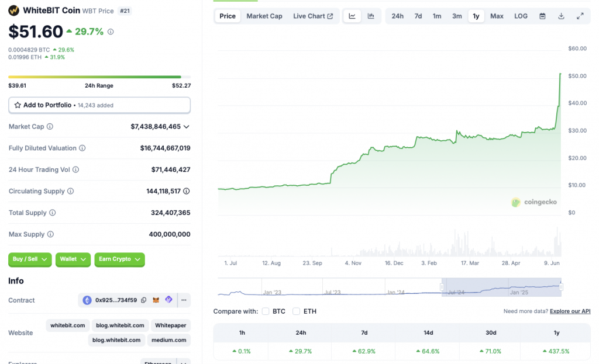This screenshot has height=364, width=599.
Task: Click the 0.0004829 BTC price text
Action: 29,50
